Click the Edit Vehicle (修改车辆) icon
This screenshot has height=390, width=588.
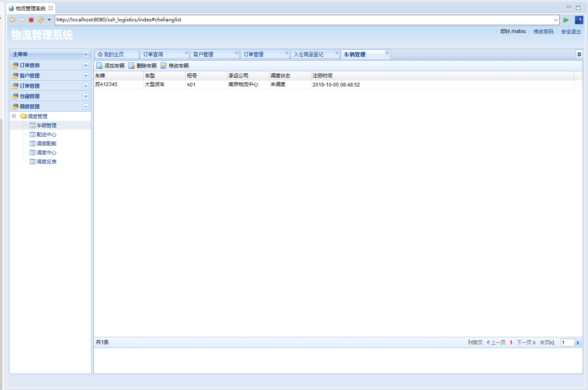[163, 66]
